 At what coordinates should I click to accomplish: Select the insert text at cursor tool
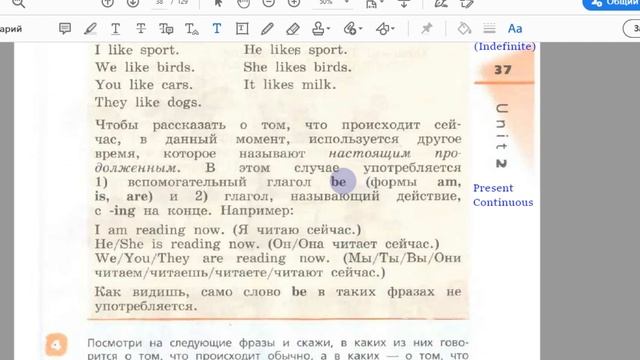coord(191,29)
